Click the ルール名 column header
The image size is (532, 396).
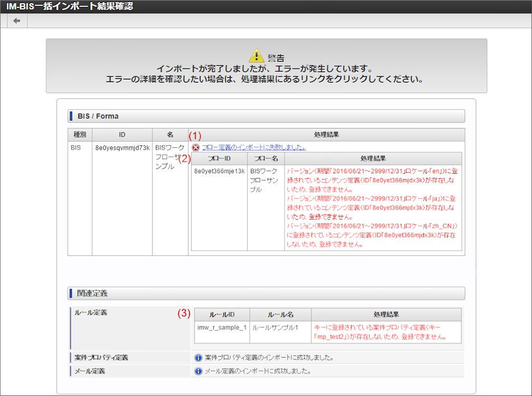pos(280,314)
